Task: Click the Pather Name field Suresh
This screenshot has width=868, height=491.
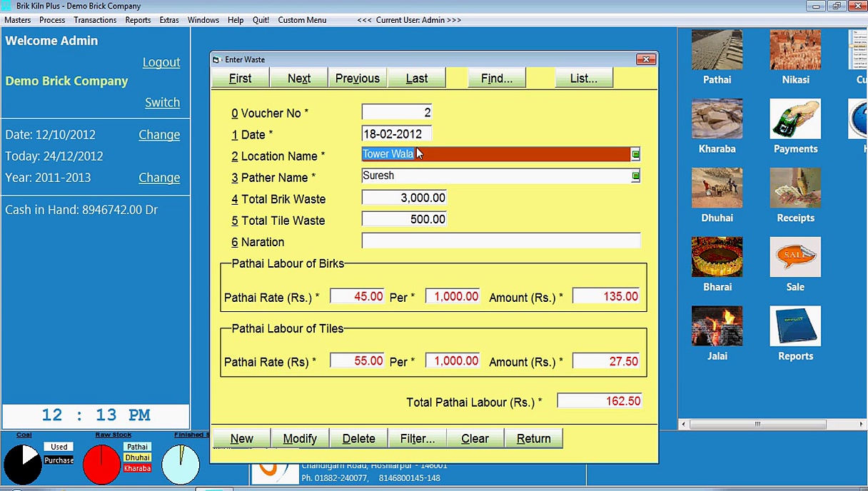Action: [496, 176]
